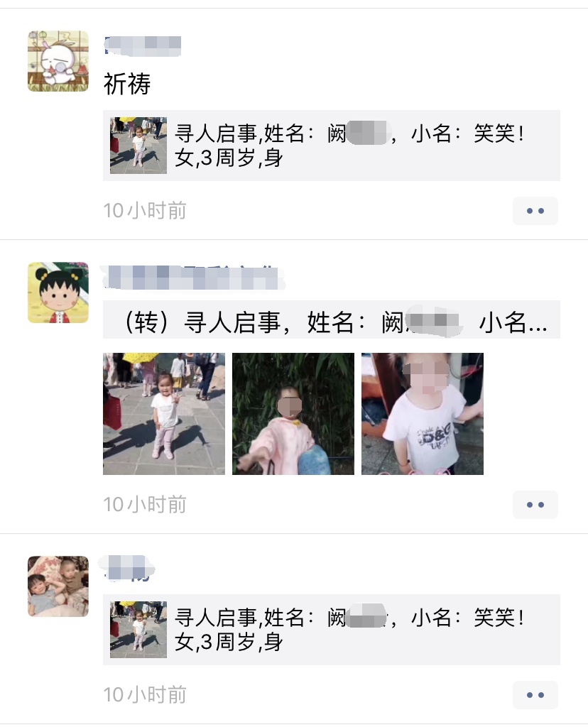Open the Chibi Maruko avatar profile
The image size is (588, 727).
point(58,293)
